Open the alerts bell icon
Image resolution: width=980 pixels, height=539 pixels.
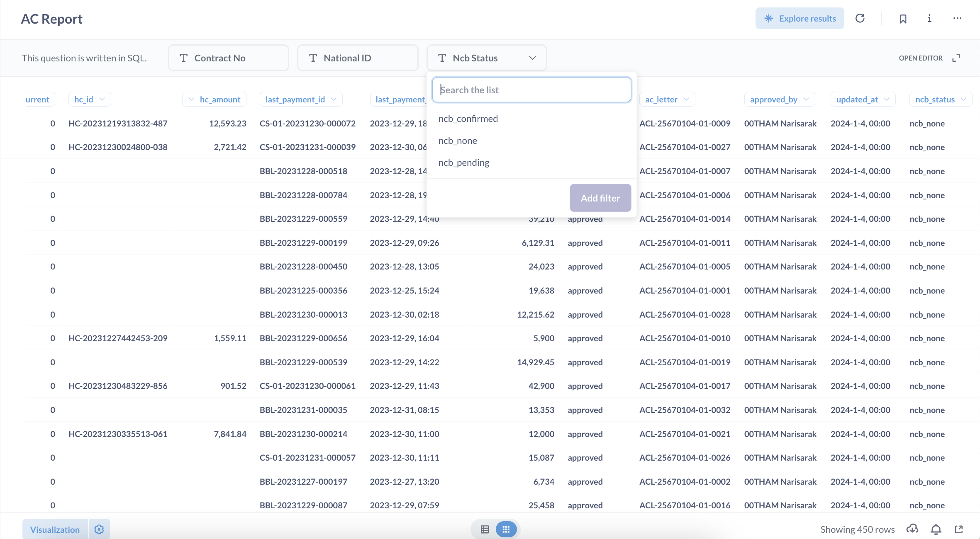[x=936, y=529]
